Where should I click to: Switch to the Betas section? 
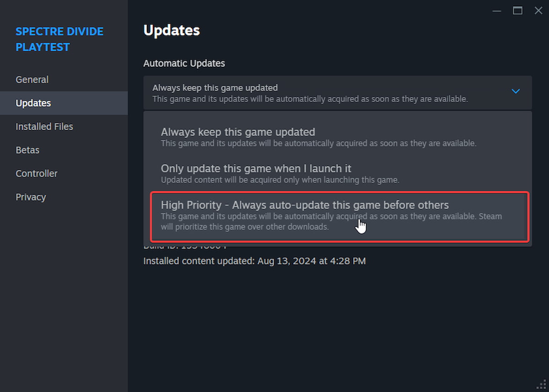[x=27, y=150]
